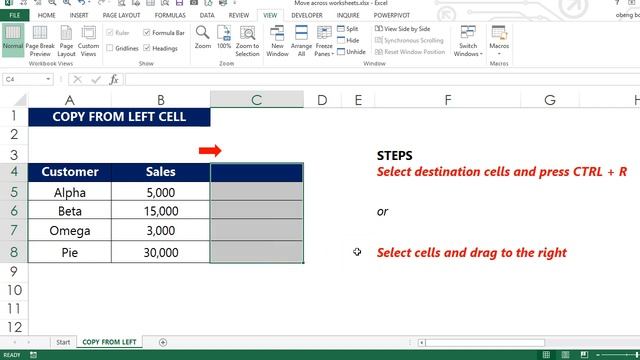The width and height of the screenshot is (640, 360).
Task: Click in the formula bar input
Action: point(382,80)
